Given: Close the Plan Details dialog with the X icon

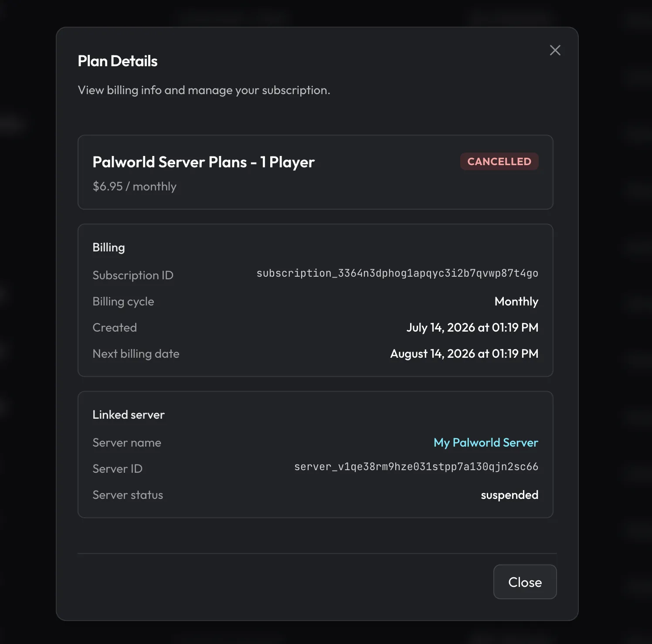Looking at the screenshot, I should 555,50.
